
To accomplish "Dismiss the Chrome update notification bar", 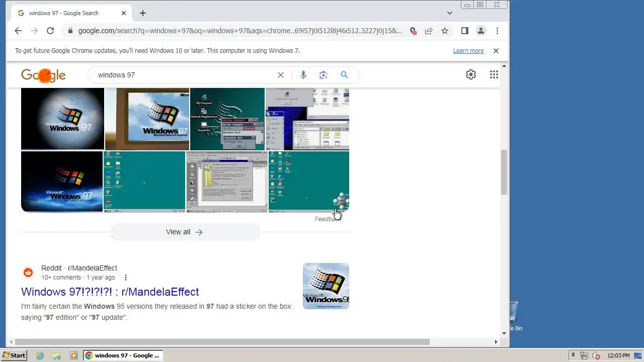I will (x=496, y=51).
